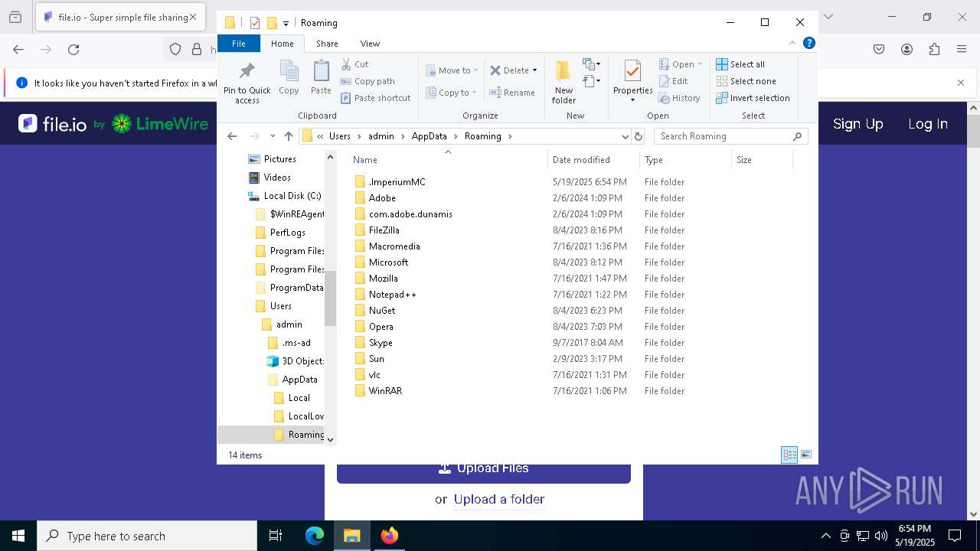Open Move to dropdown
Screen dimensions: 980x551
452,70
